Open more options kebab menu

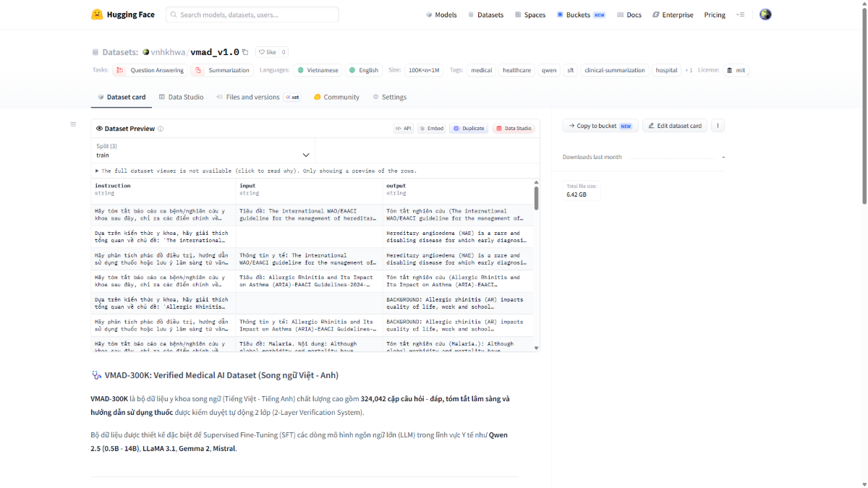(x=718, y=126)
